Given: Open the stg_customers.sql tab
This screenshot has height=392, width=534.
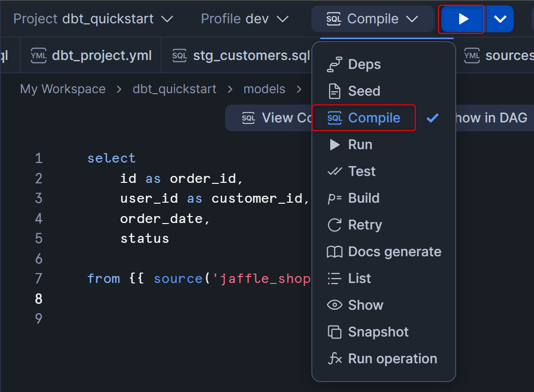Looking at the screenshot, I should [x=241, y=56].
